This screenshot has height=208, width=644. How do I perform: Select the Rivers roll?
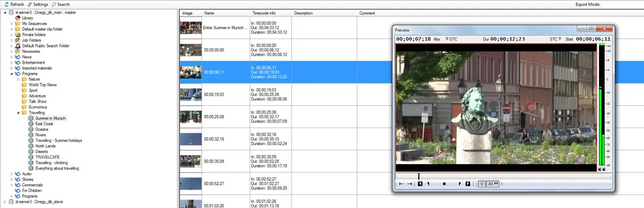tap(40, 135)
